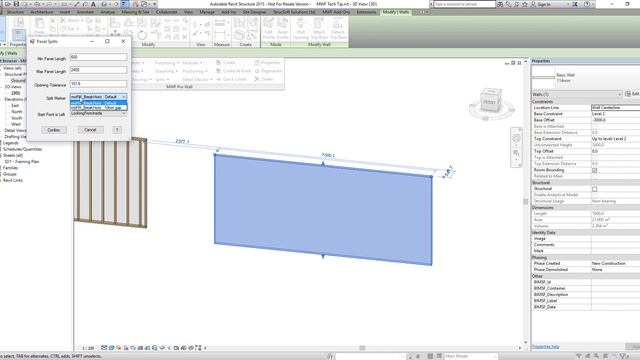640x360 pixels.
Task: Click the zoom region icon on navigation bar
Action: [x=516, y=153]
